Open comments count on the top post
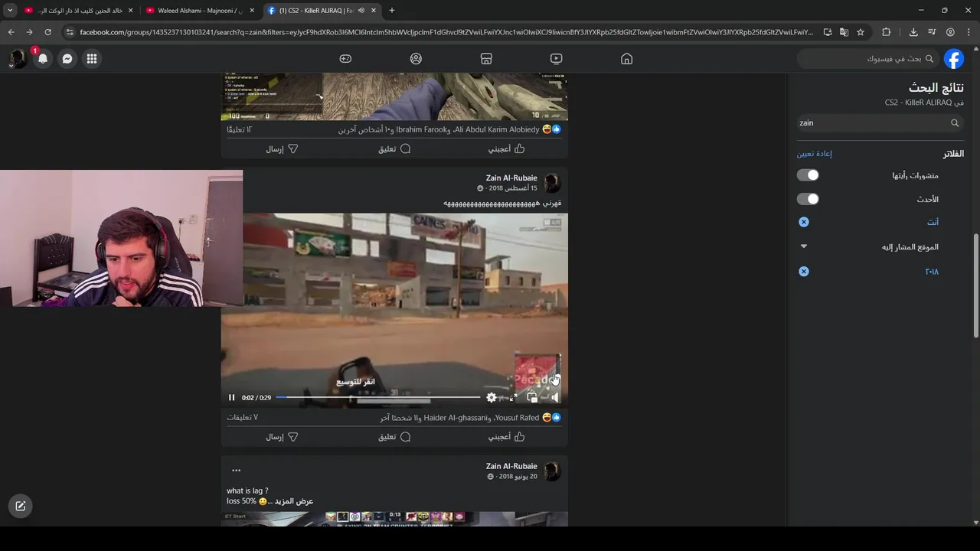The image size is (980, 551). pos(240,130)
